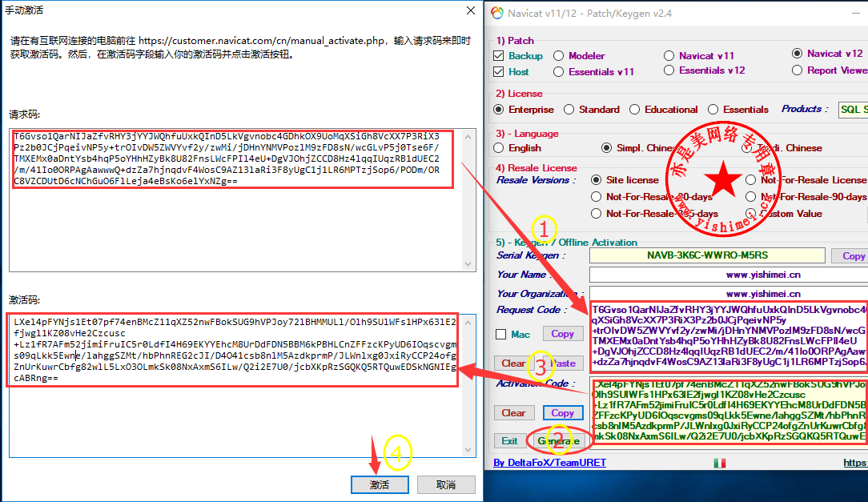Choose the Essentials v11 patch option
Image resolution: width=868 pixels, height=502 pixels.
coord(559,72)
